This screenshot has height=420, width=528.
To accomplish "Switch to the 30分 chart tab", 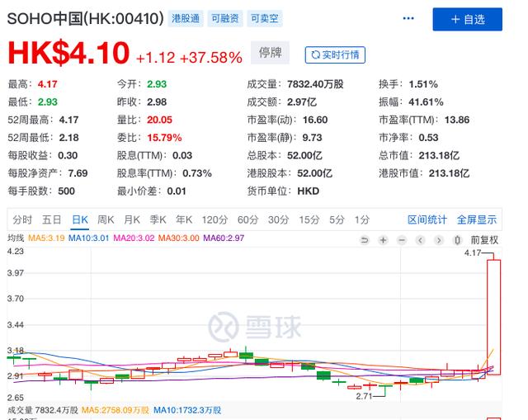I will coord(279,220).
